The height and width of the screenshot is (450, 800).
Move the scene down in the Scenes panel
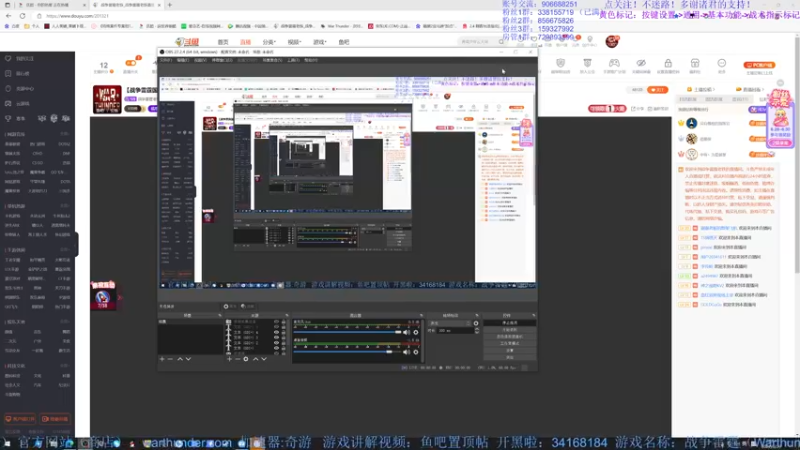click(188, 359)
